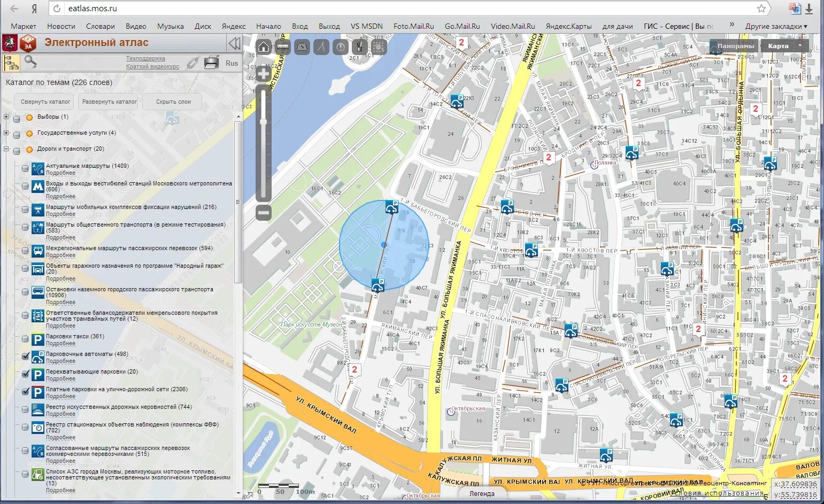Enable the Парковки такси layer checkbox
The image size is (824, 504).
(x=25, y=338)
